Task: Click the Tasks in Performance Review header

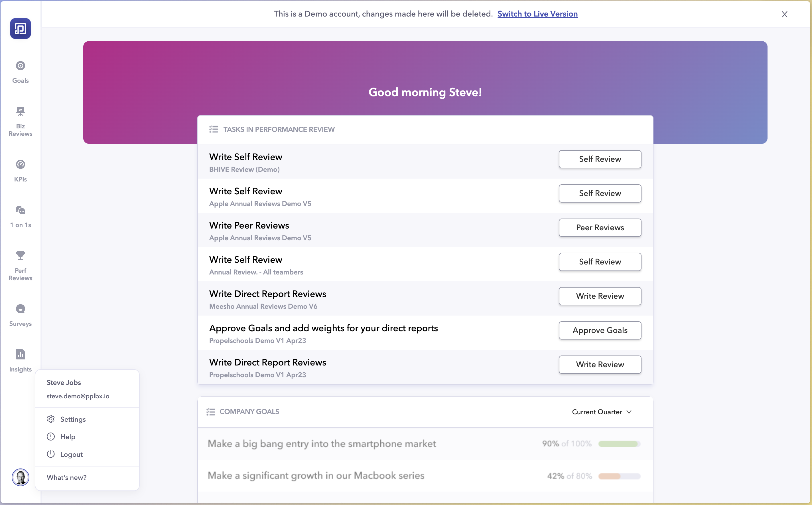Action: [x=279, y=129]
